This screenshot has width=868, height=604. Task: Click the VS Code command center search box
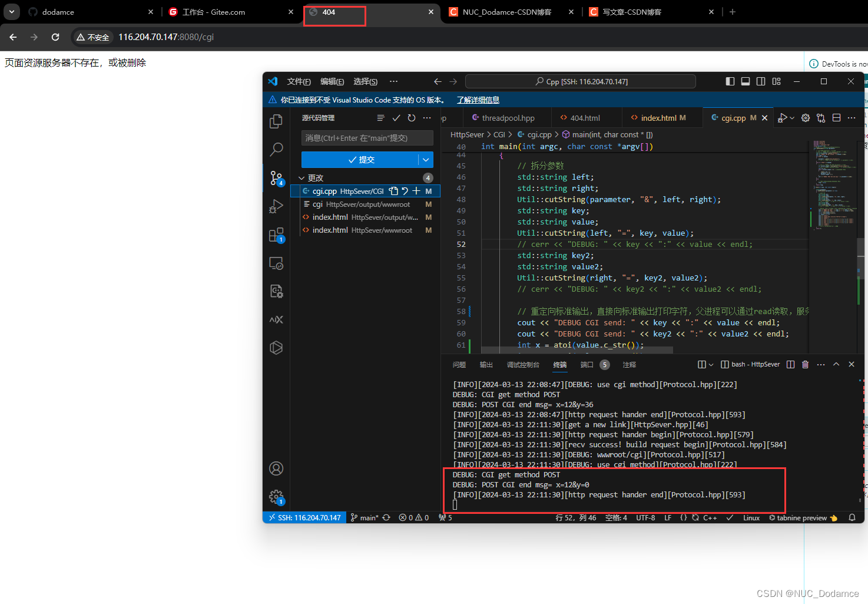tap(581, 81)
